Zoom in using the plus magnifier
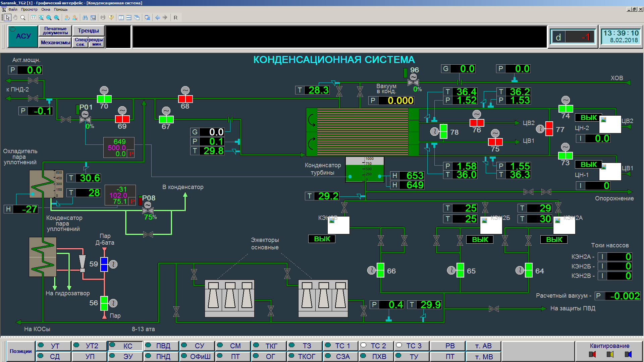 tap(57, 17)
